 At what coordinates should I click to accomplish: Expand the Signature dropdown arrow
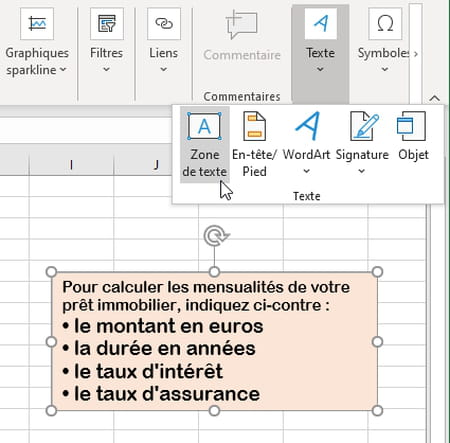(x=362, y=171)
